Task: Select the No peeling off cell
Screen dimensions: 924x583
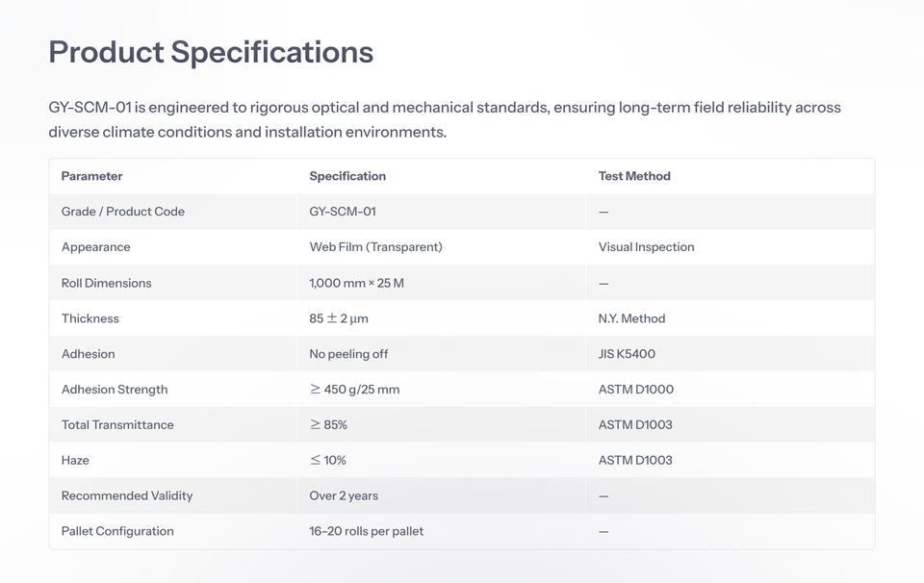Action: (348, 354)
